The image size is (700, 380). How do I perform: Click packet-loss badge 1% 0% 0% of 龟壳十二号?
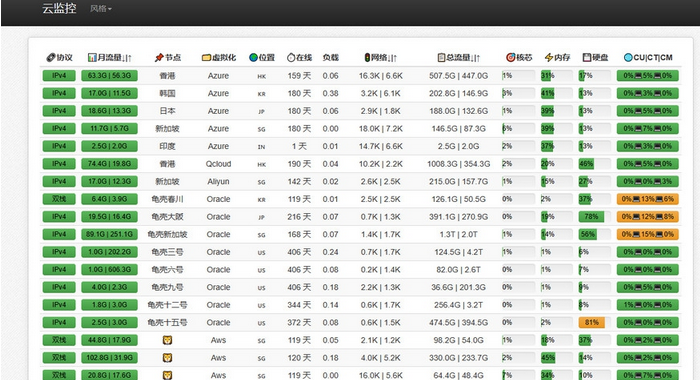(648, 305)
